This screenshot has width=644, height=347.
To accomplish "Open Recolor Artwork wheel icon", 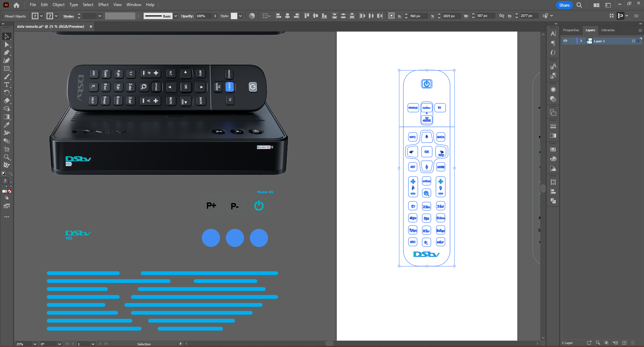I will coord(252,16).
